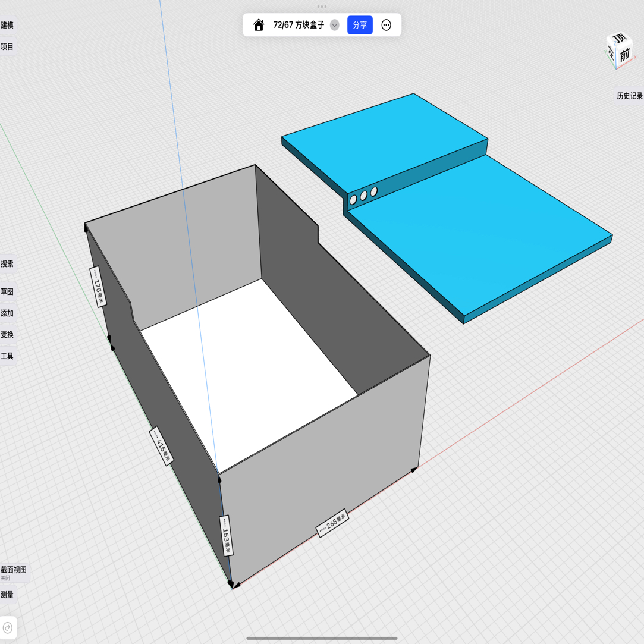Viewport: 644px width, 644px height.
Task: Open the 工具 tools menu
Action: [x=7, y=356]
